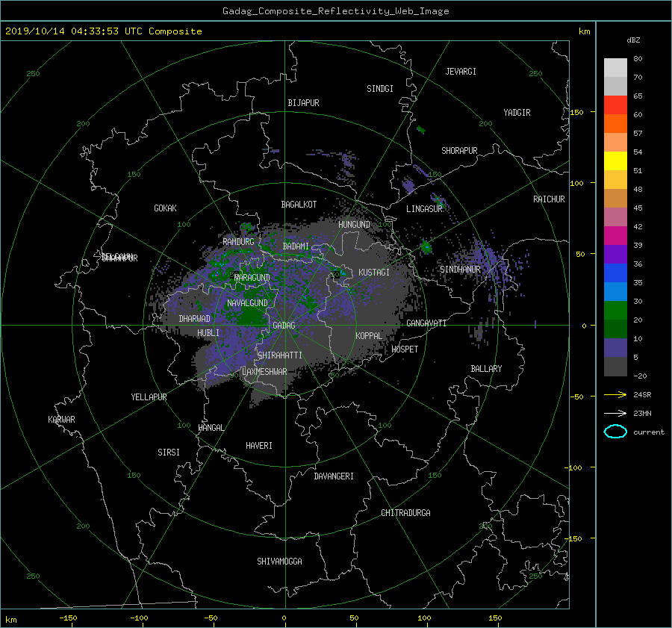Select the GANGAVATI city label
This screenshot has height=628, width=672.
(x=426, y=323)
